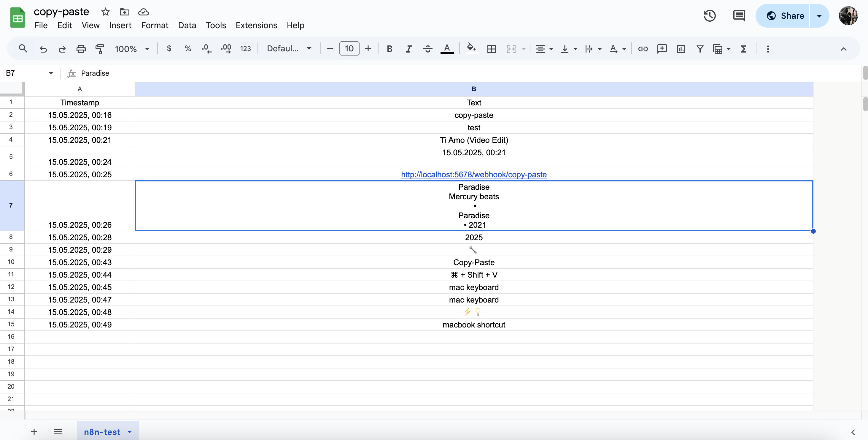Toggle bold formatting
The width and height of the screenshot is (868, 440).
(x=389, y=49)
